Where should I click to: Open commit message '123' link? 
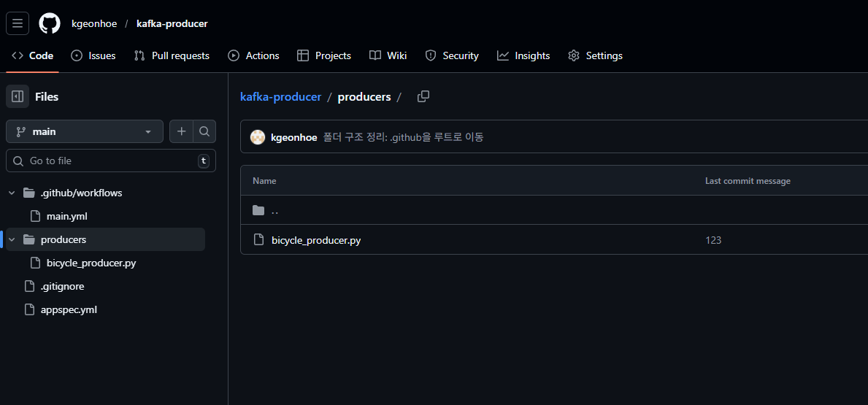tap(713, 240)
